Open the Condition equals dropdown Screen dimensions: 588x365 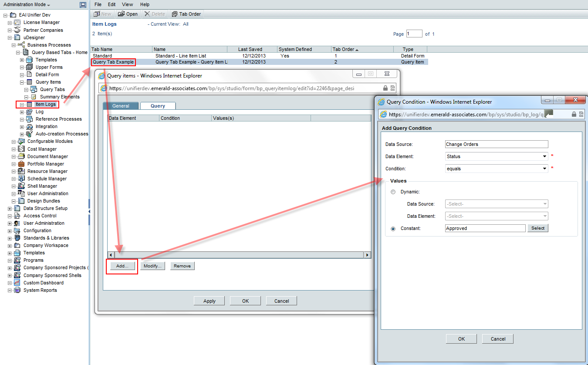click(x=544, y=169)
